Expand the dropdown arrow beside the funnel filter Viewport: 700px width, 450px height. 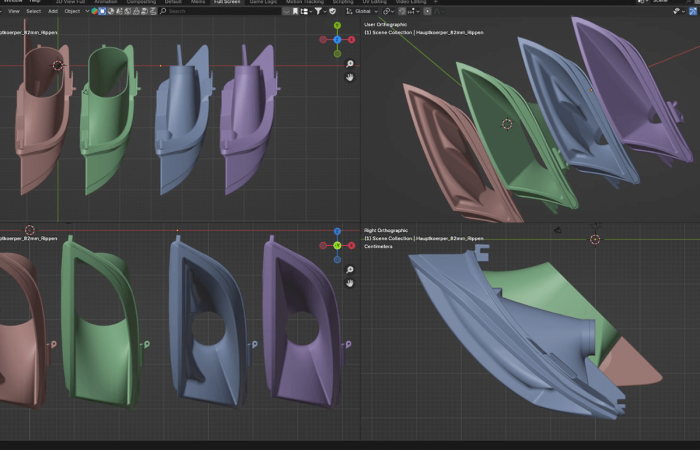pos(325,11)
